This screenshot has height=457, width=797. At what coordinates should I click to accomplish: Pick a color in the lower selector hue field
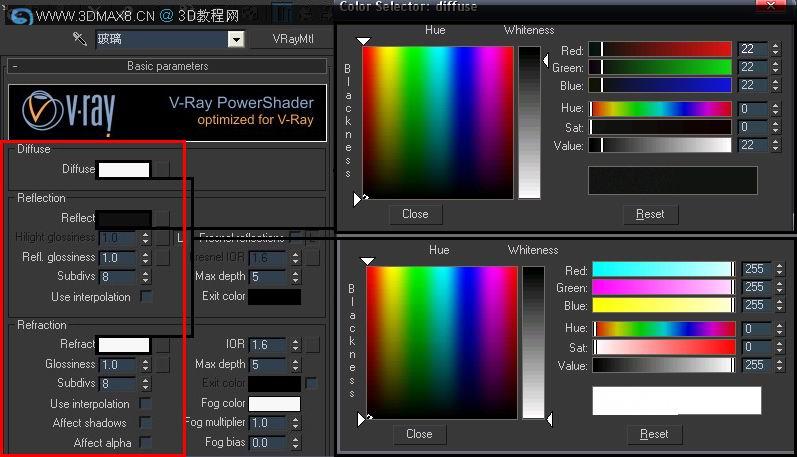[x=442, y=343]
